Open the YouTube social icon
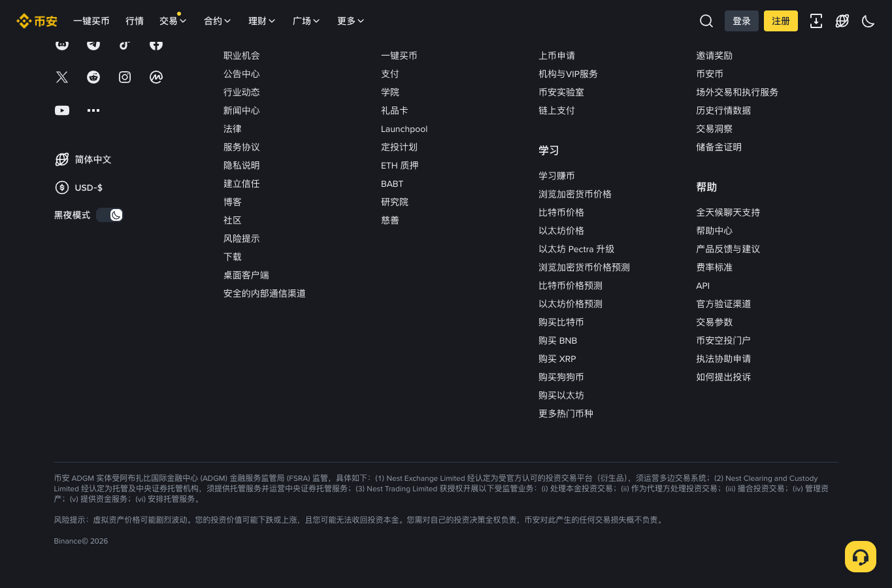Viewport: 892px width, 588px height. point(62,110)
